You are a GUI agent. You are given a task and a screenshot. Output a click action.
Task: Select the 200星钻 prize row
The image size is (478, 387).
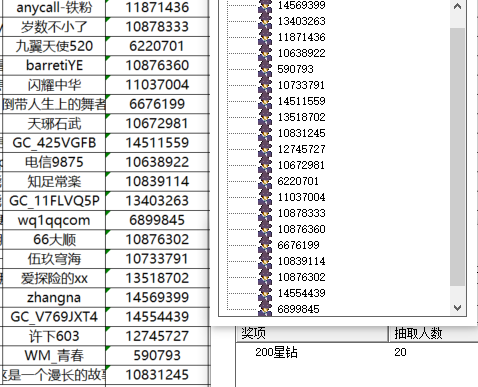[357, 352]
